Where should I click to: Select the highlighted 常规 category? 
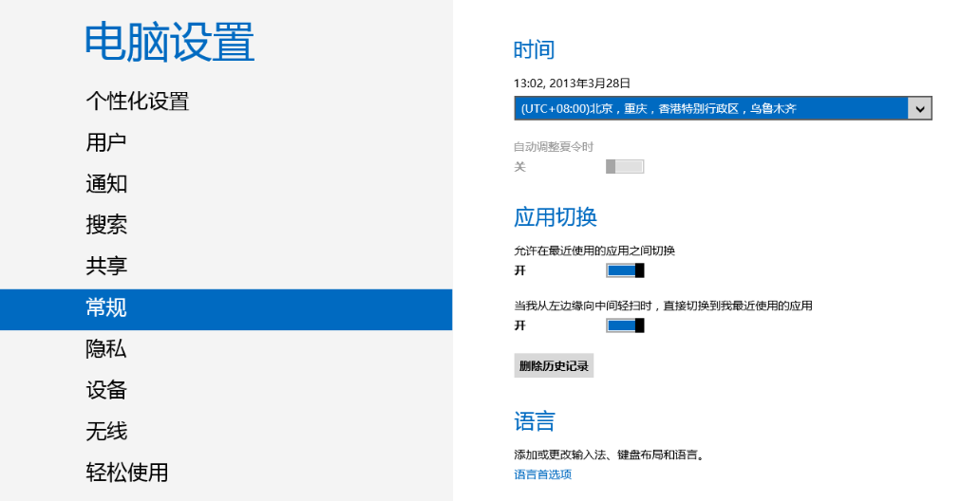click(226, 309)
